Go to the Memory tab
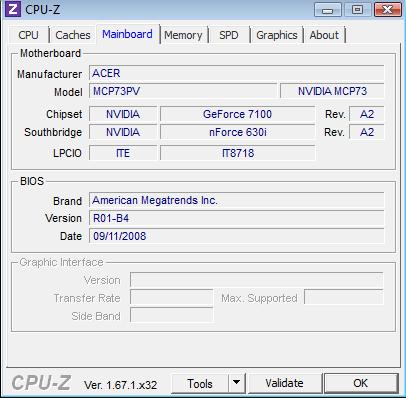The image size is (406, 398). point(183,35)
